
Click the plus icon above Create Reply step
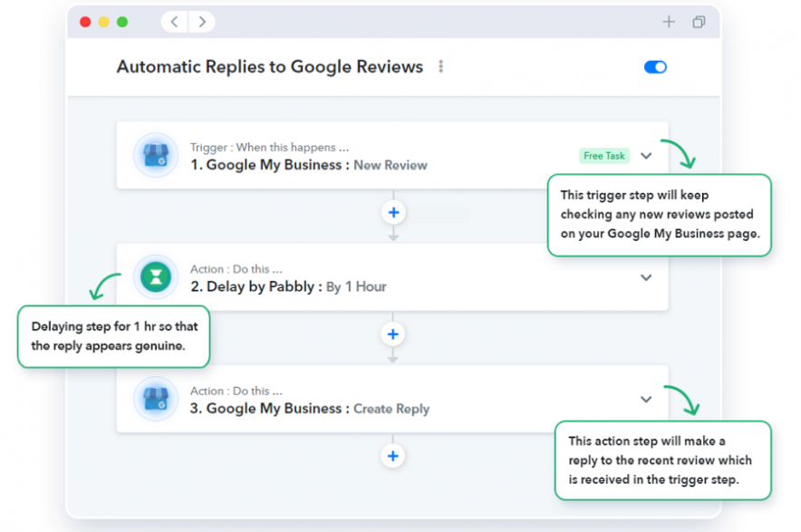(392, 334)
